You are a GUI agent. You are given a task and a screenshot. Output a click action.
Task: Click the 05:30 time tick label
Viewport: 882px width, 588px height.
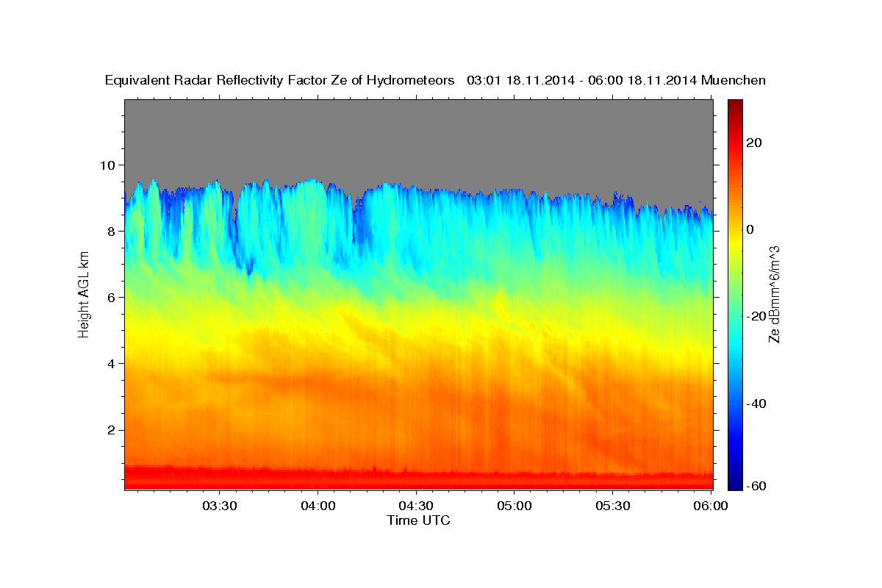pyautogui.click(x=613, y=506)
